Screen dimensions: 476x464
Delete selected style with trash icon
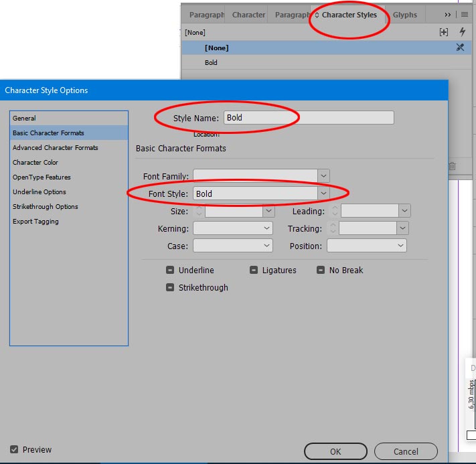point(452,166)
